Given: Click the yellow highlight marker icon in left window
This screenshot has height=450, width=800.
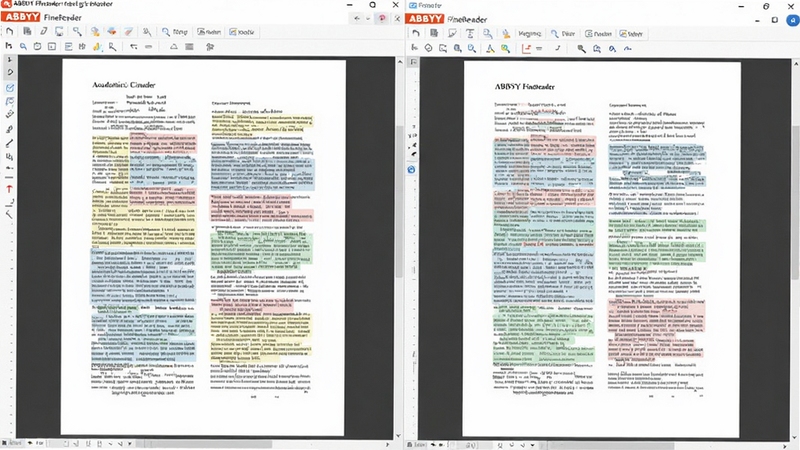Looking at the screenshot, I should (x=97, y=46).
